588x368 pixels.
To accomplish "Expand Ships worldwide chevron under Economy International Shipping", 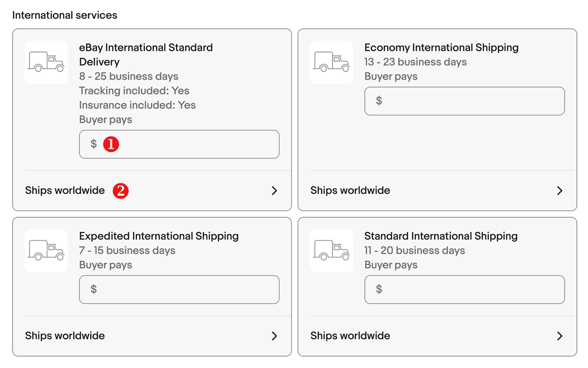I will [559, 191].
